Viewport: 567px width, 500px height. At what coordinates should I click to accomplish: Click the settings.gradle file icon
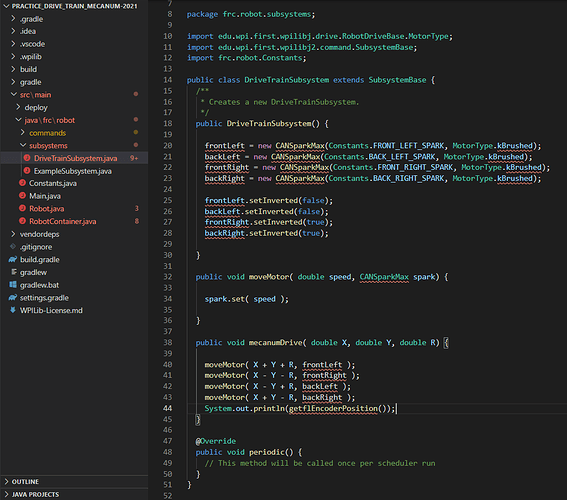click(x=13, y=298)
